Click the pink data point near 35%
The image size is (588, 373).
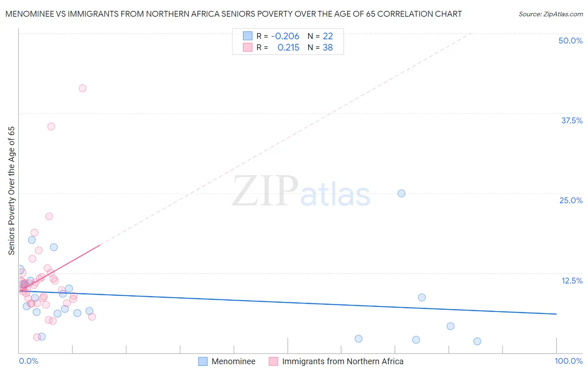click(51, 126)
